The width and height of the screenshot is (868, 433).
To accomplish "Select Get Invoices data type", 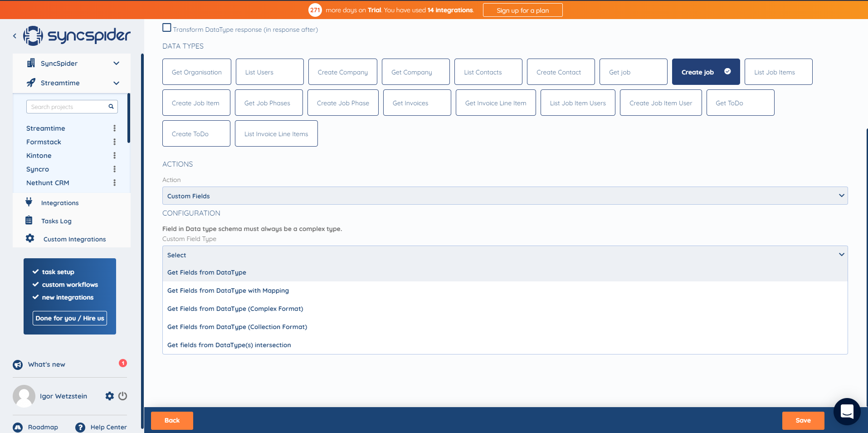I will (x=417, y=103).
